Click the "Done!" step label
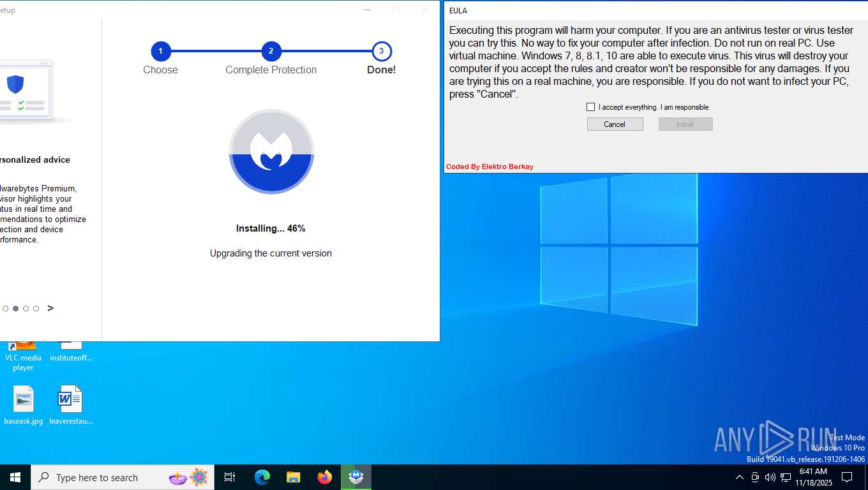Viewport: 868px width, 490px height. tap(381, 70)
